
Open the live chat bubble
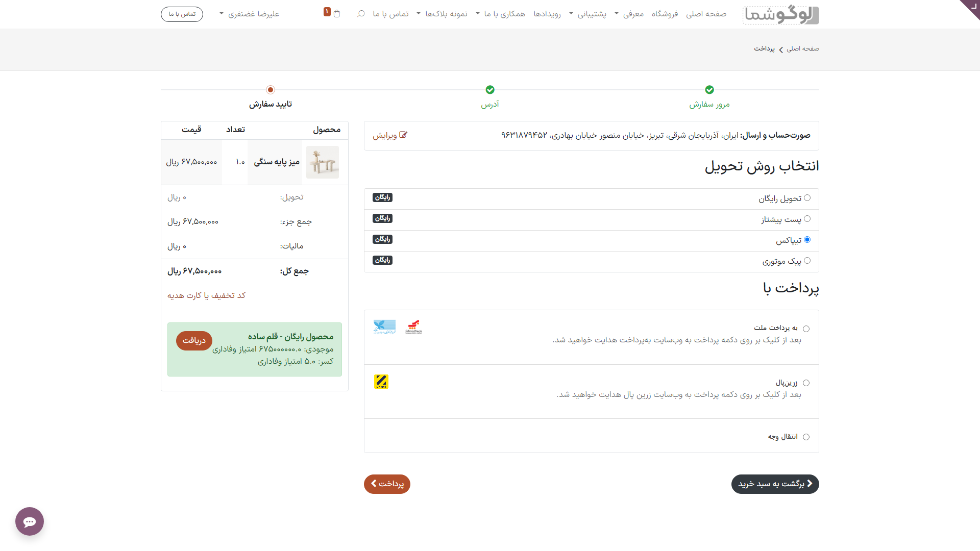pos(30,521)
